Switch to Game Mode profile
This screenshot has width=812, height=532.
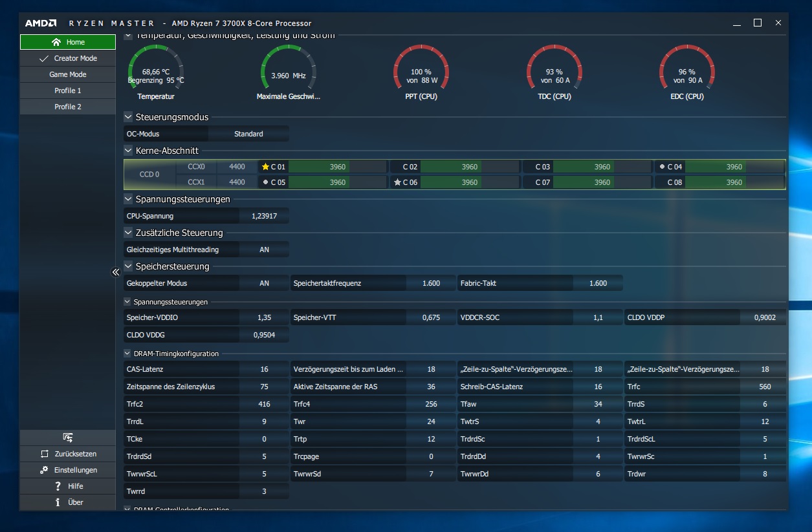68,74
